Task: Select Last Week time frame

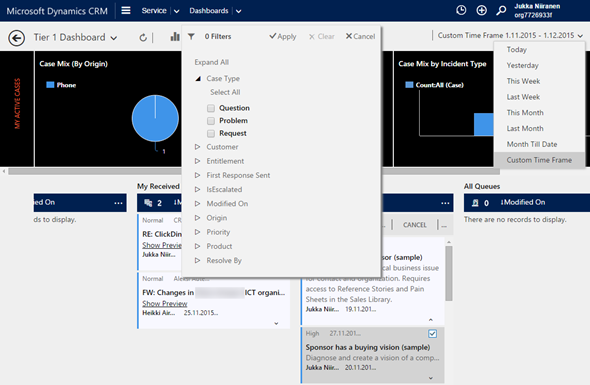Action: pyautogui.click(x=523, y=97)
